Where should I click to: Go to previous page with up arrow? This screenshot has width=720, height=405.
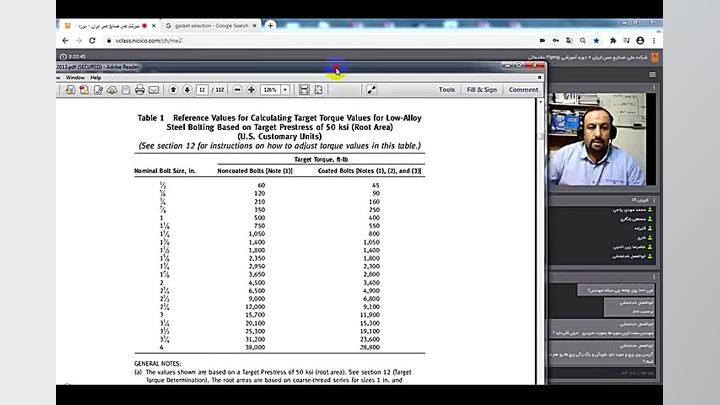pos(173,90)
